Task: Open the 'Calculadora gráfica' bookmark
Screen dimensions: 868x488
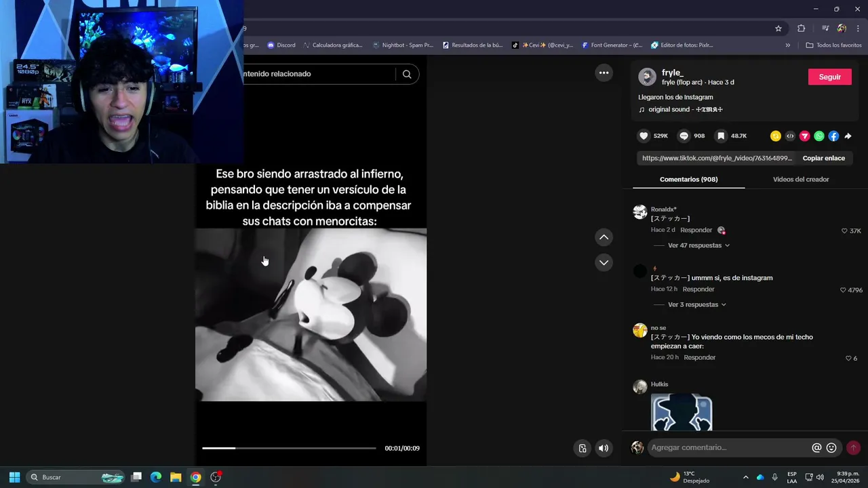Action: point(333,45)
